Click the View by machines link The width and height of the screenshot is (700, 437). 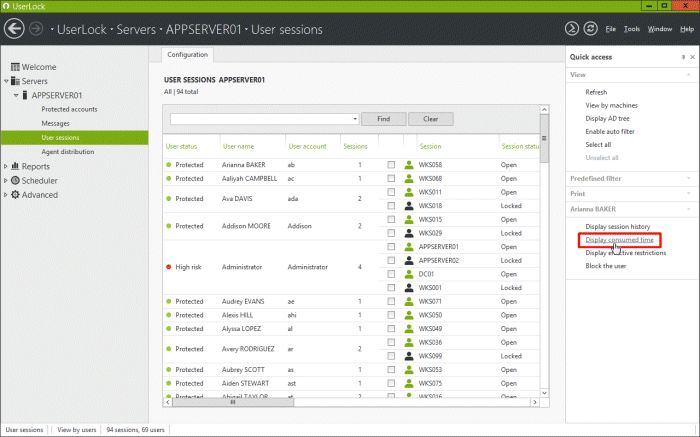612,105
